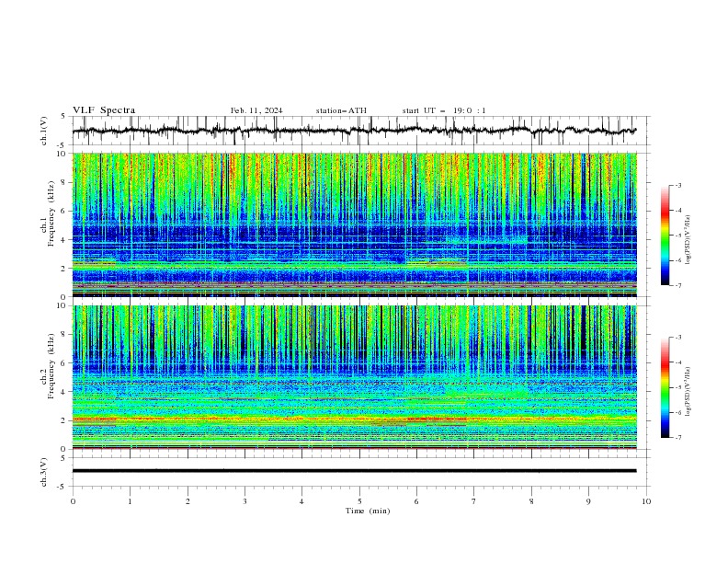Click the '5' tick on ch.3(V) axis
Screen dimensions: 728x563
[x=63, y=458]
